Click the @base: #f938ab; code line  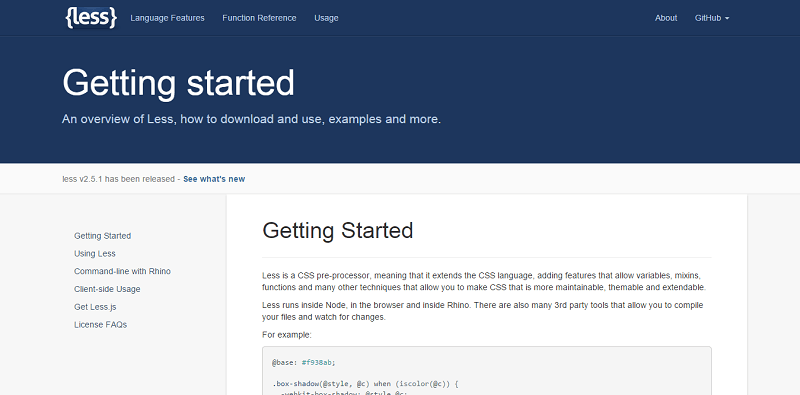pos(304,362)
